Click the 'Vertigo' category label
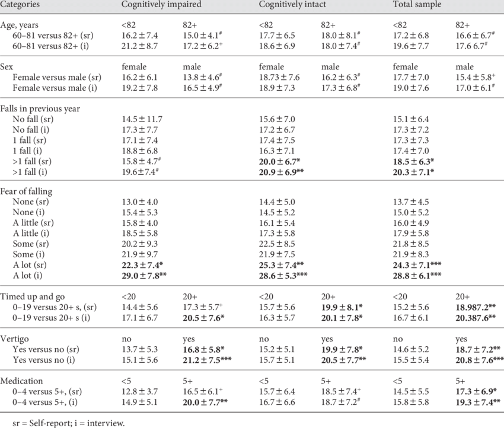 [14, 339]
